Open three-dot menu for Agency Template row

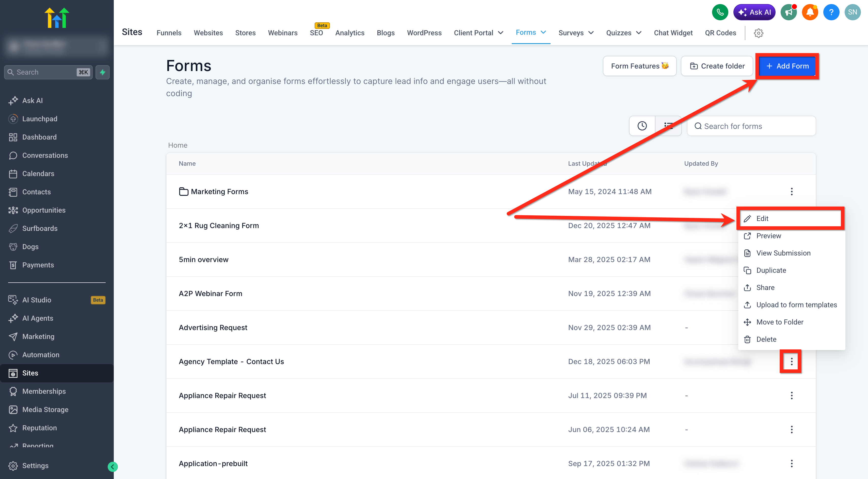(x=792, y=362)
